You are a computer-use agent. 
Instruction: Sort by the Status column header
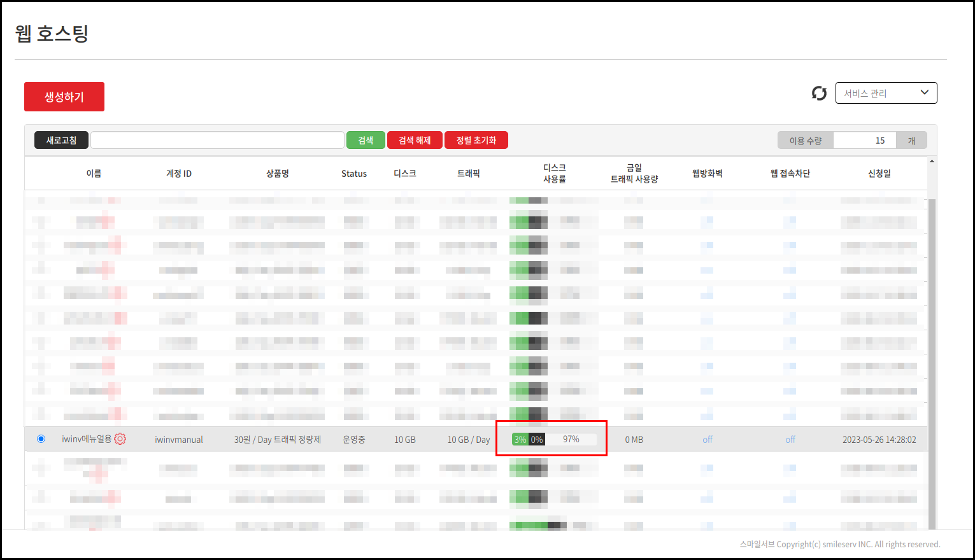point(354,173)
